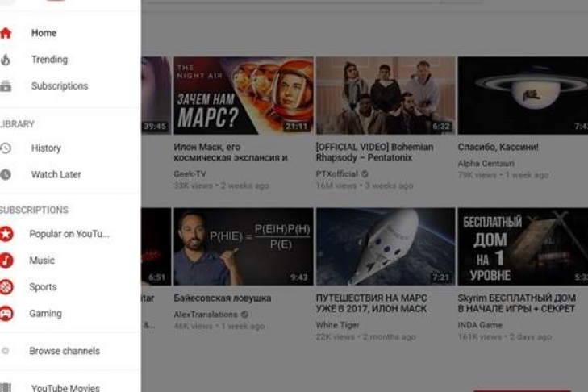The image size is (588, 392).
Task: Open the Saturn 'Спасибо, Кассини!' thumbnail
Action: coord(522,95)
